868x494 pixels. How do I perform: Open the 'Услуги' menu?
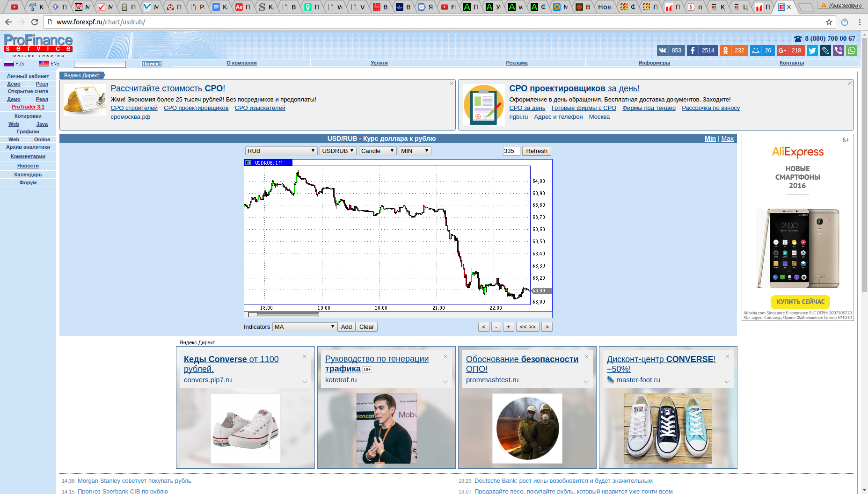click(x=379, y=63)
